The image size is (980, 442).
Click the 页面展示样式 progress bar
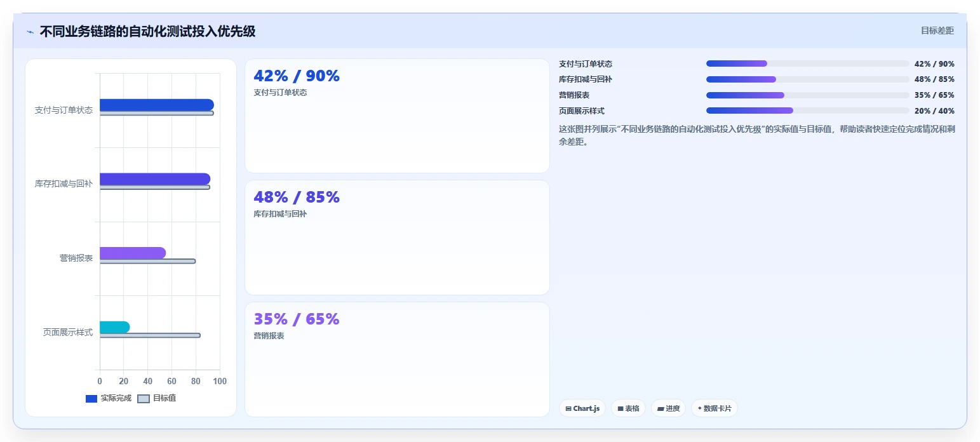807,110
